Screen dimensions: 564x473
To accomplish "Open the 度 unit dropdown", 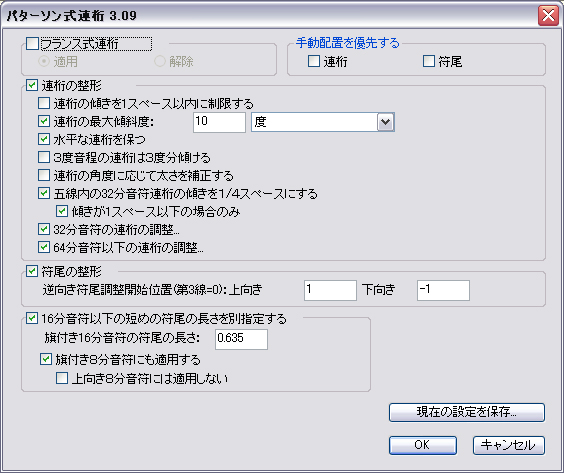I will click(385, 122).
